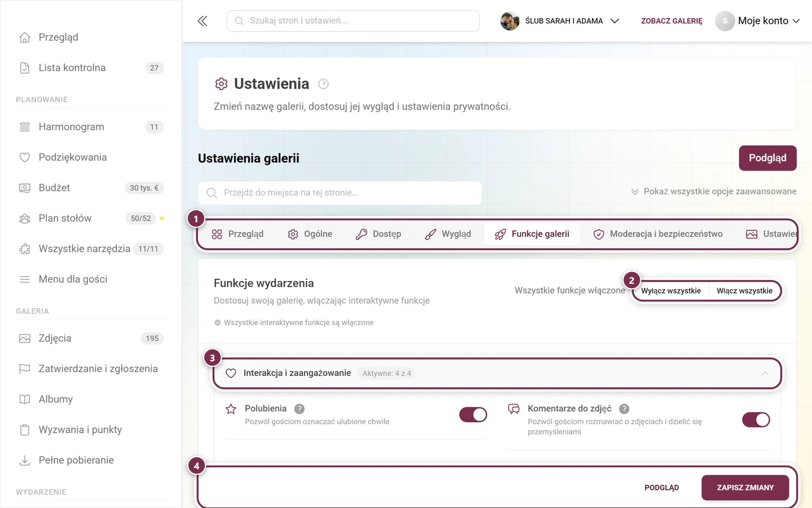
Task: Click the help icon next to Polubienia
Action: pyautogui.click(x=299, y=409)
